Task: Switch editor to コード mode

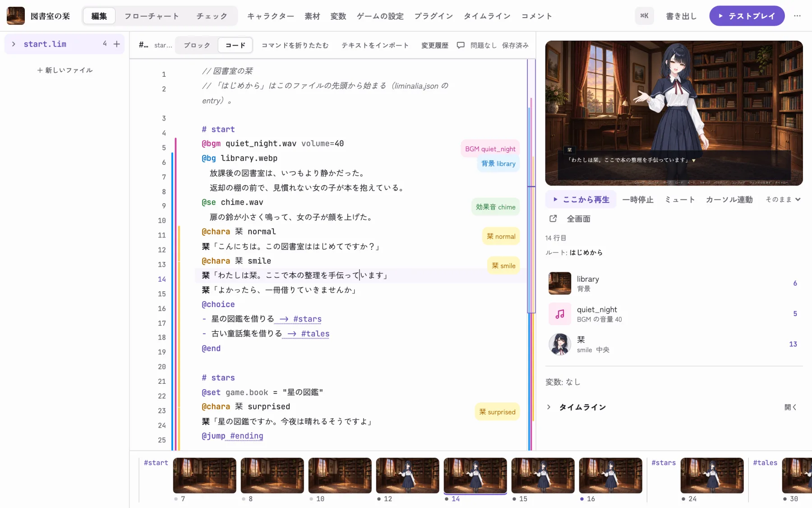Action: pos(235,45)
